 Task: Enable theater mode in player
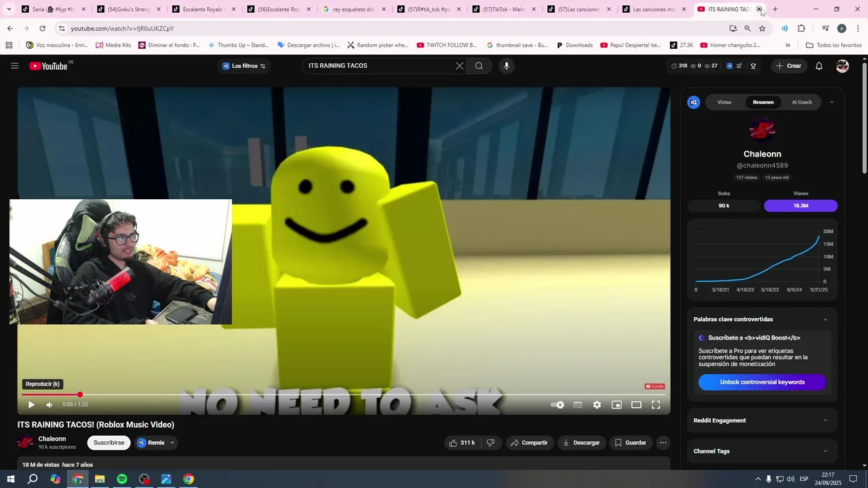point(636,405)
